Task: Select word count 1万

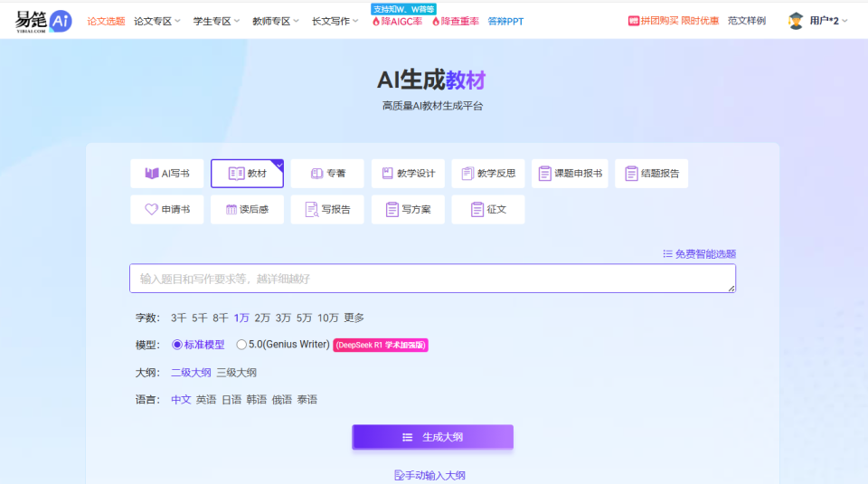Action: pos(241,318)
